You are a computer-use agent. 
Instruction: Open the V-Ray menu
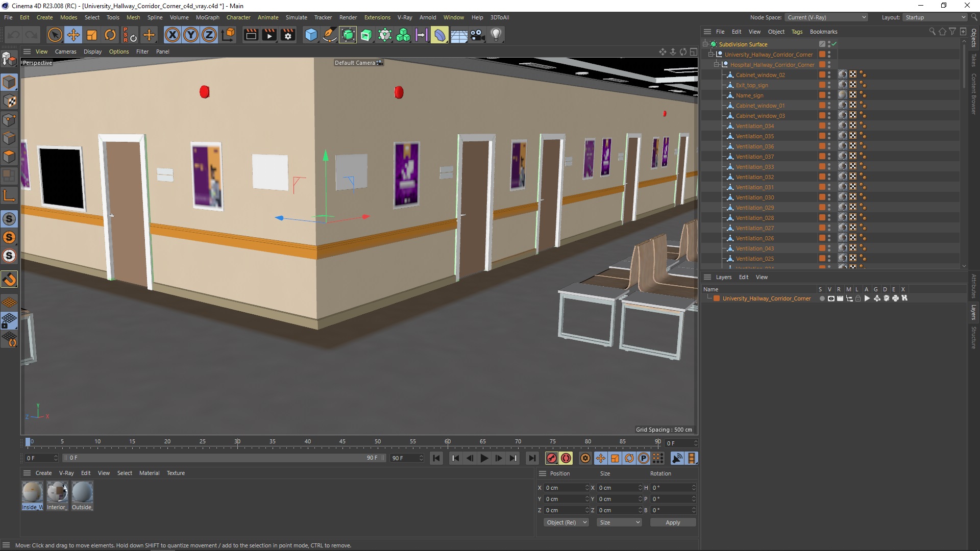[405, 17]
